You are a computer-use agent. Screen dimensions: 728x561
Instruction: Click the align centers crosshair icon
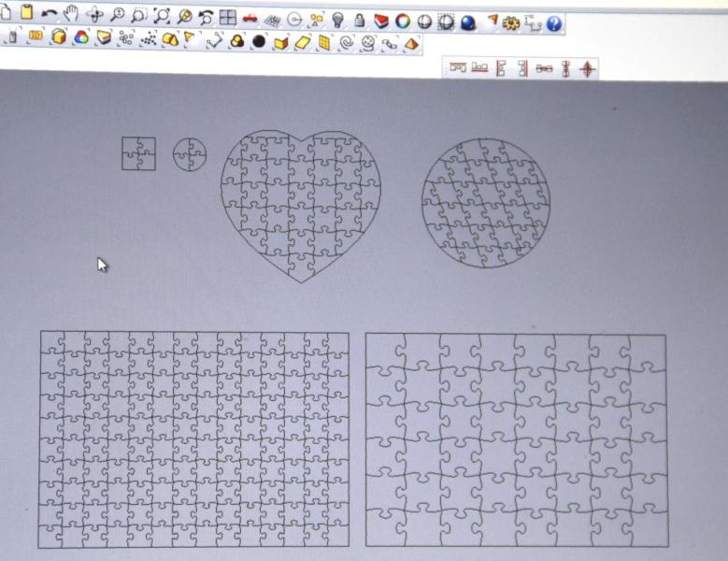pos(587,68)
